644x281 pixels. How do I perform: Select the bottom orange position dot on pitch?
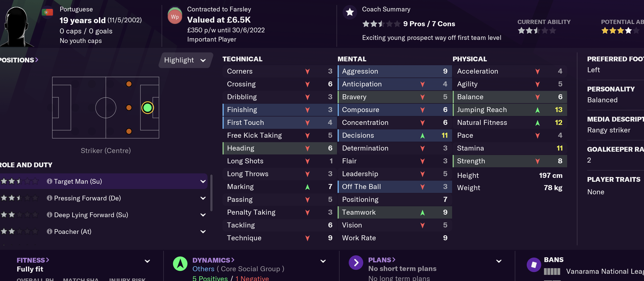[x=129, y=131]
